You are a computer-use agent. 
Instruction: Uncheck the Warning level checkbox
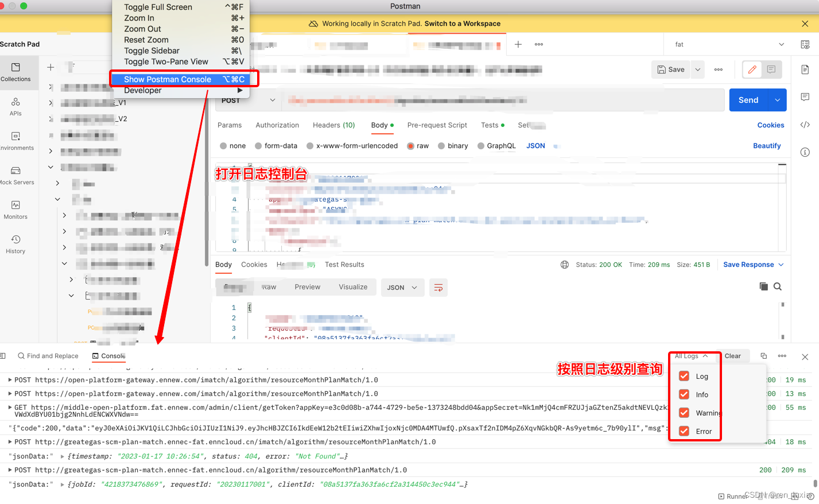(684, 413)
